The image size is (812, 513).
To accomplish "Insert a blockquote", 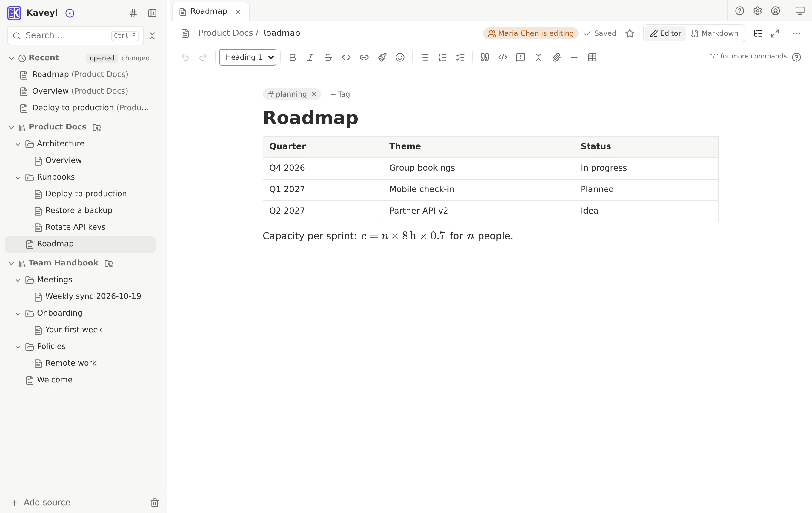I will tap(485, 57).
